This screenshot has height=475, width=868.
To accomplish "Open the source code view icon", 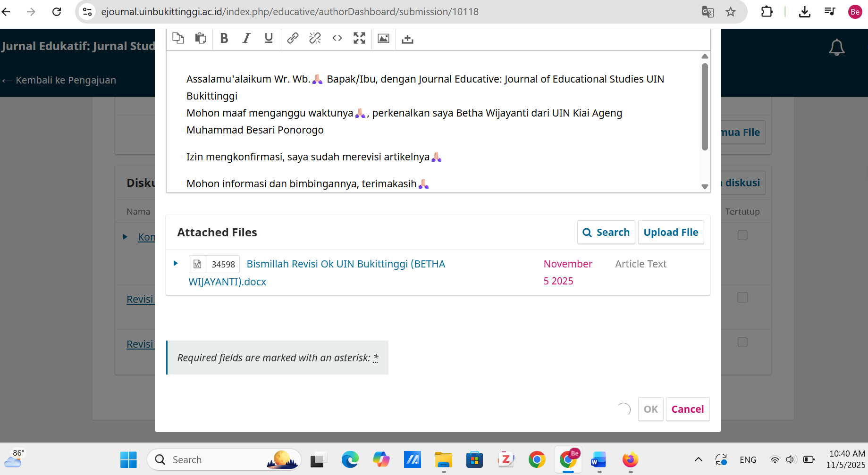I will click(x=337, y=39).
